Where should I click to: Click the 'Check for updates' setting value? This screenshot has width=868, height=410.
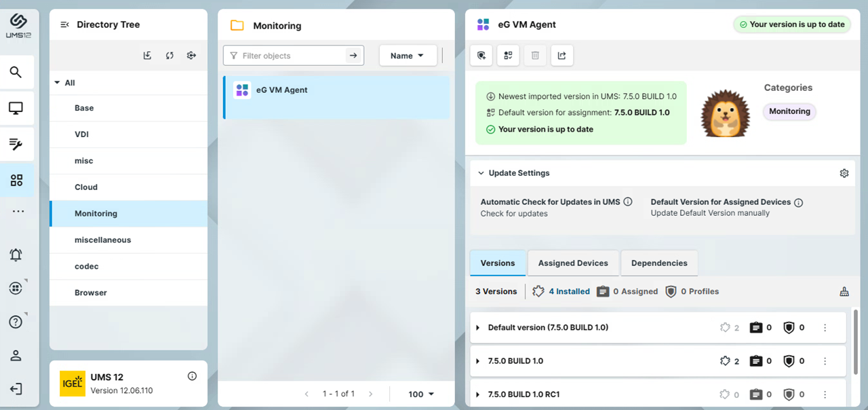tap(514, 213)
